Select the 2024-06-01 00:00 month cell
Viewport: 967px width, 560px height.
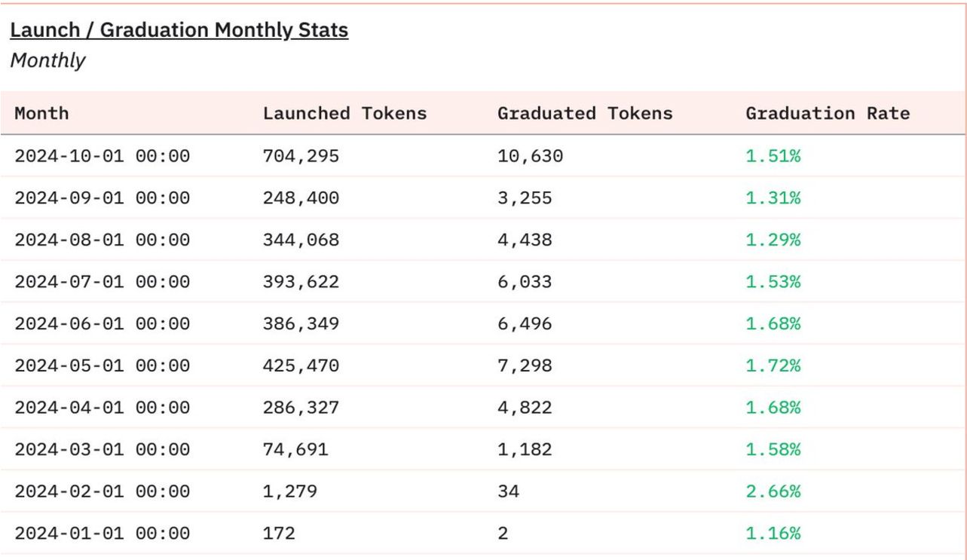click(x=103, y=324)
